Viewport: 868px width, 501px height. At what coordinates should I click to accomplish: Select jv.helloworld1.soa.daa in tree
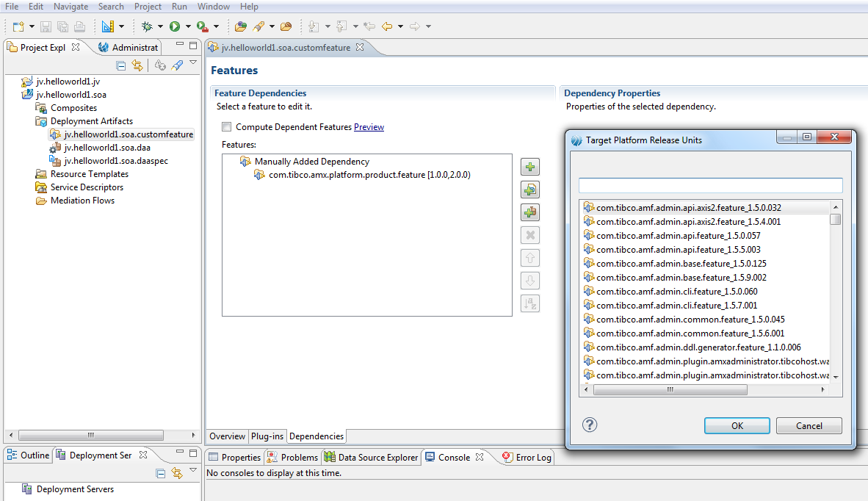(x=106, y=148)
